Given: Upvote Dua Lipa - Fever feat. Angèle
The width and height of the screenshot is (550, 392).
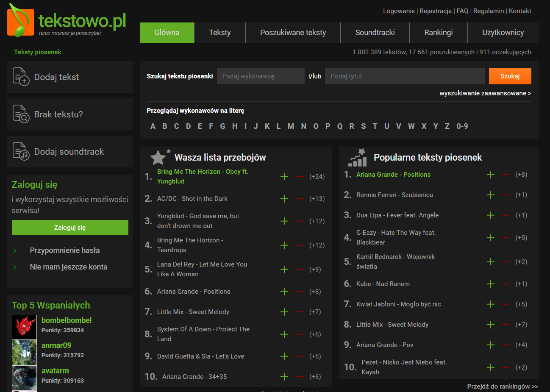Looking at the screenshot, I should pos(491,215).
